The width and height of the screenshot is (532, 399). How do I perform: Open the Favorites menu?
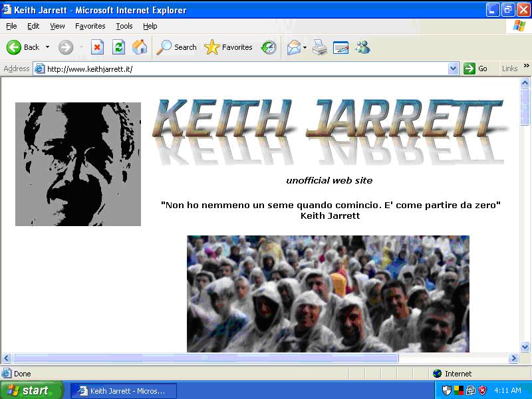[90, 26]
